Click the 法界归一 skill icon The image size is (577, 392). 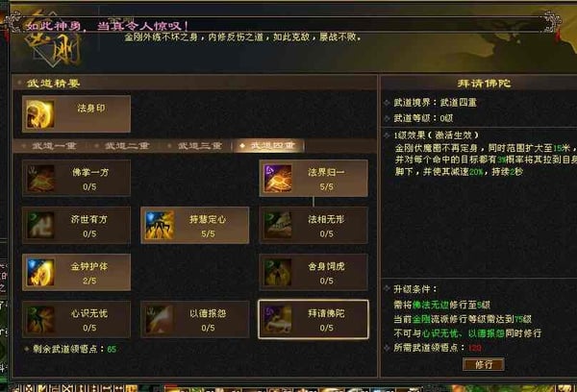click(x=278, y=179)
